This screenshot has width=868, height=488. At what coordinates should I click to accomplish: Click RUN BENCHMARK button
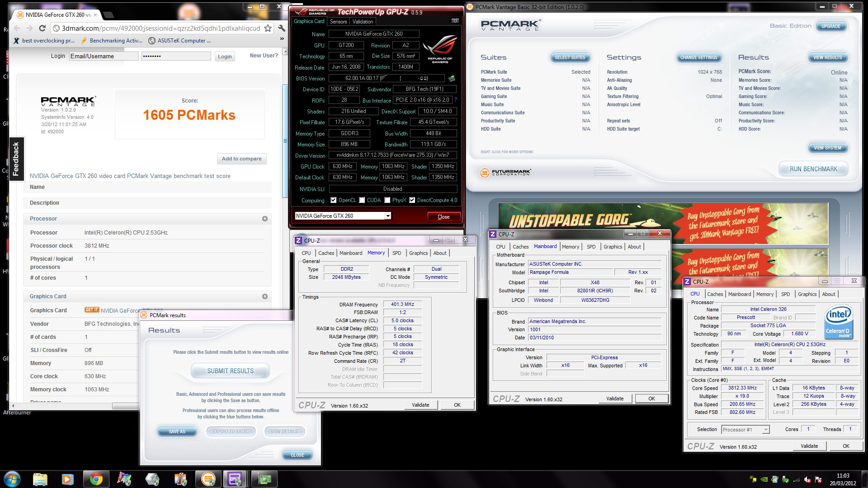[813, 169]
